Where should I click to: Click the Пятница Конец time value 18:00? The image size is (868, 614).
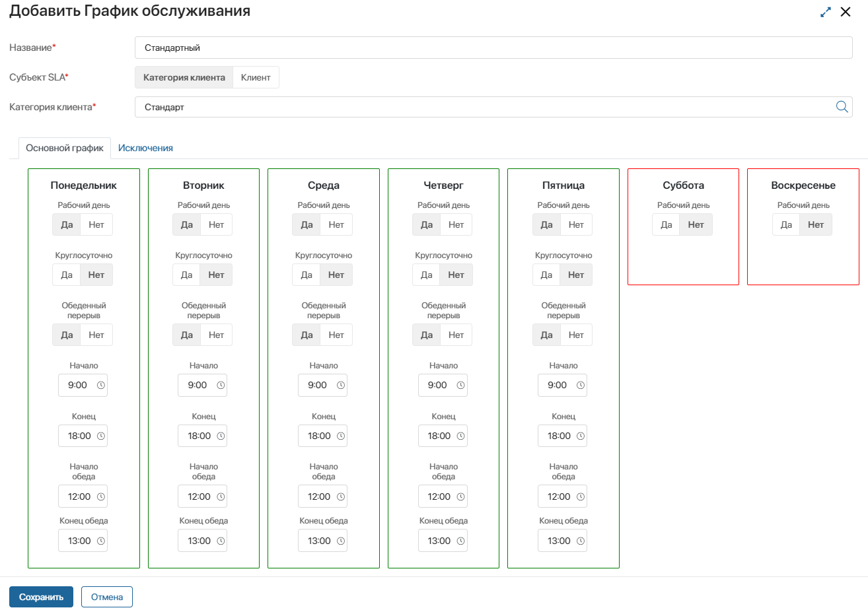[x=559, y=436]
